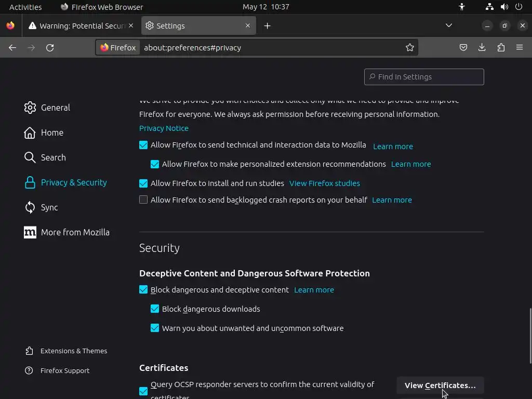Open the Firefox hamburger application menu
532x399 pixels.
coord(520,48)
